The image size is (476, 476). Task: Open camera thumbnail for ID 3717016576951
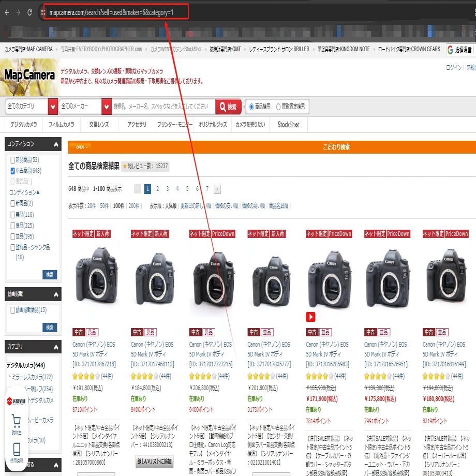click(388, 279)
